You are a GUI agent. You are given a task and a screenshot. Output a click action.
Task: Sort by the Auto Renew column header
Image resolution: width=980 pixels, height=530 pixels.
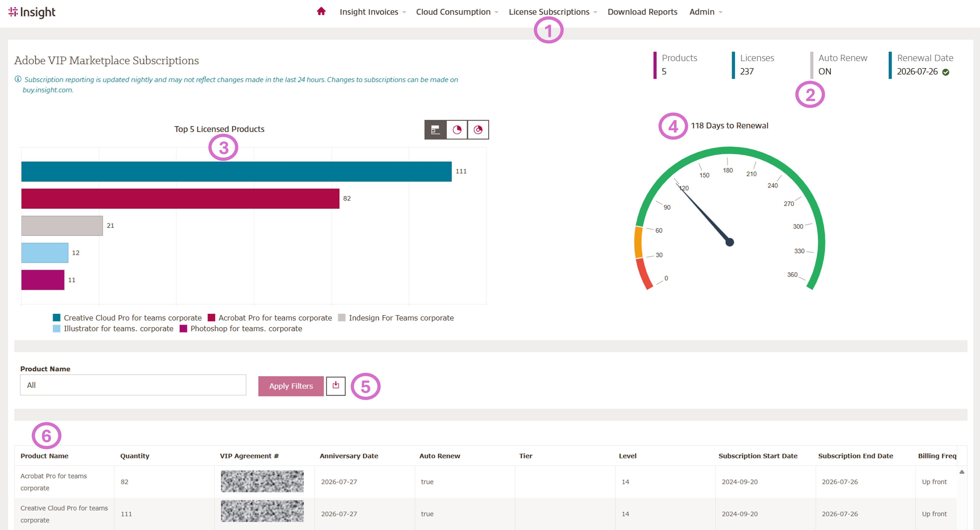point(440,456)
